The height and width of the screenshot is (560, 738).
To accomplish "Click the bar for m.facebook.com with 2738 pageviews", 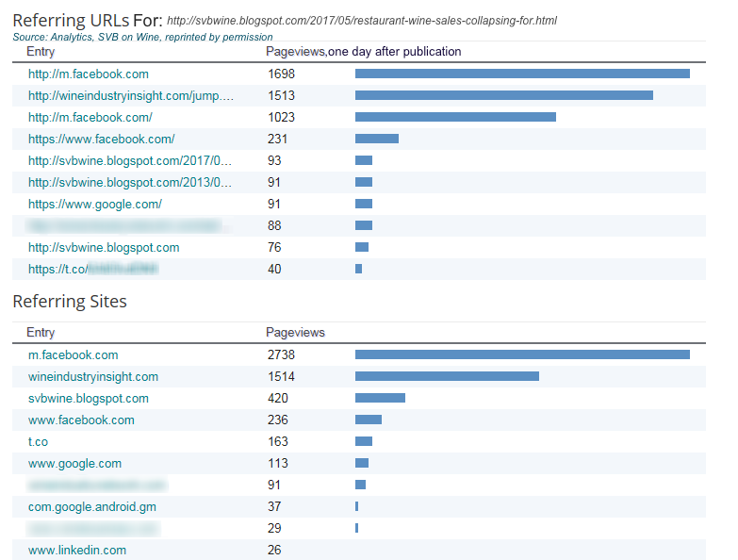I will point(522,354).
